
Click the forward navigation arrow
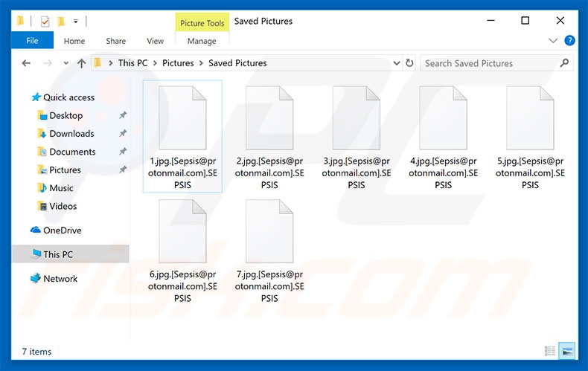pyautogui.click(x=48, y=63)
